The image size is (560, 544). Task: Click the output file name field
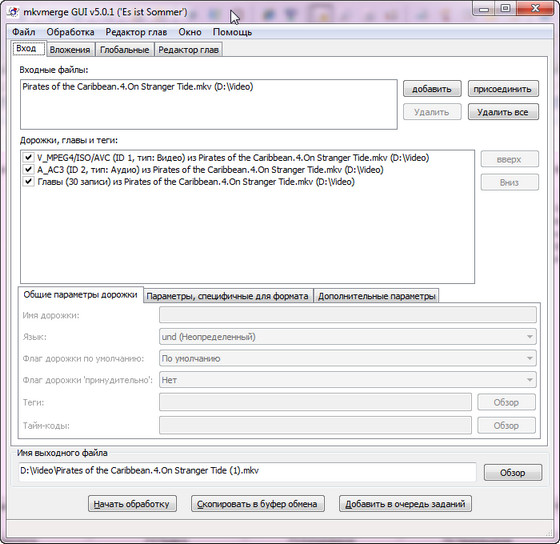point(247,471)
